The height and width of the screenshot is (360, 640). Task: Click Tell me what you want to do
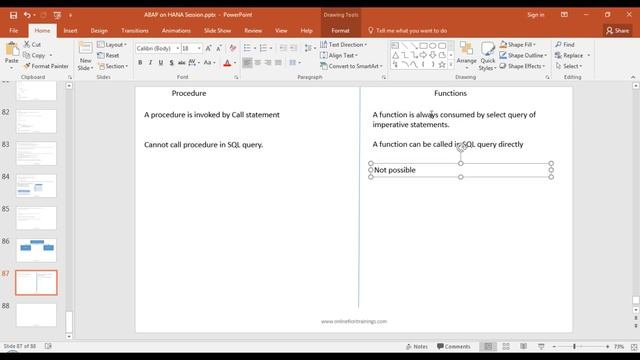407,31
